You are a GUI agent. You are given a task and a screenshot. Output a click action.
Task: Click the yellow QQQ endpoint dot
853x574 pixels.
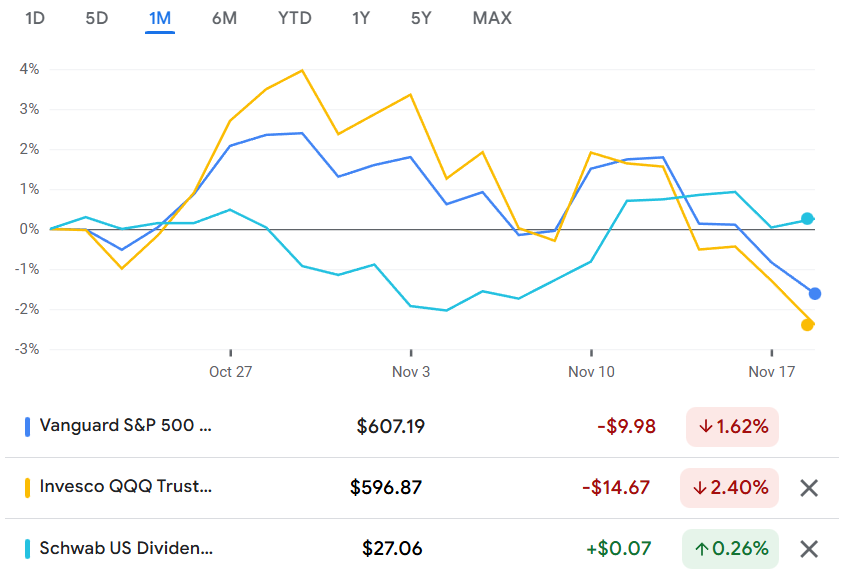click(x=808, y=324)
